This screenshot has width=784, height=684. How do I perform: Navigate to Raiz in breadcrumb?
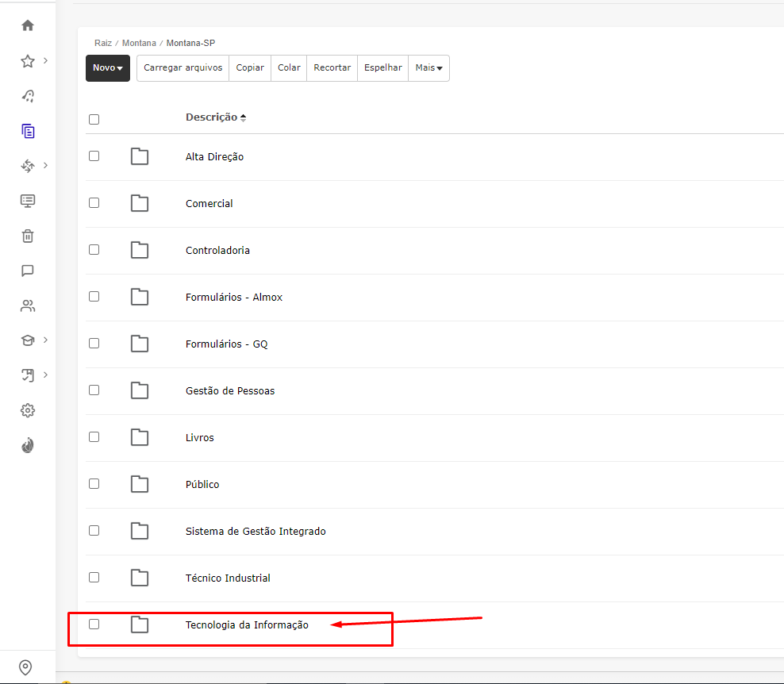(x=103, y=43)
